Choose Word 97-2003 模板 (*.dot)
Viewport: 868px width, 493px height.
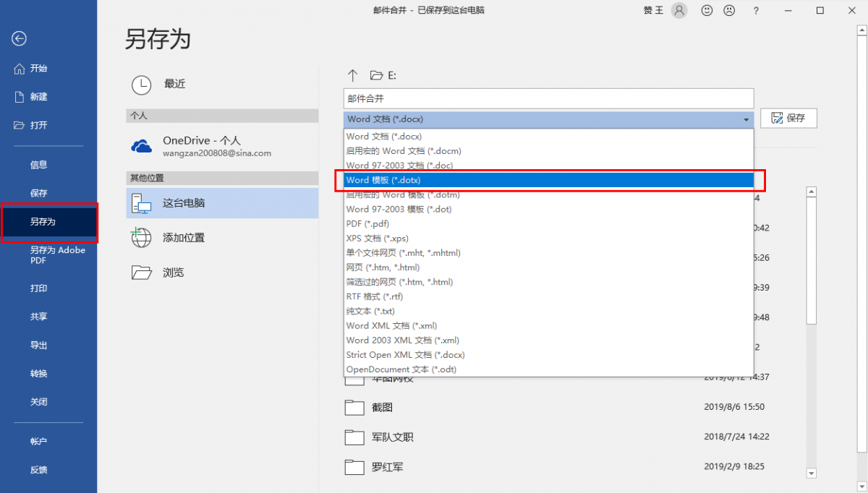pos(549,209)
